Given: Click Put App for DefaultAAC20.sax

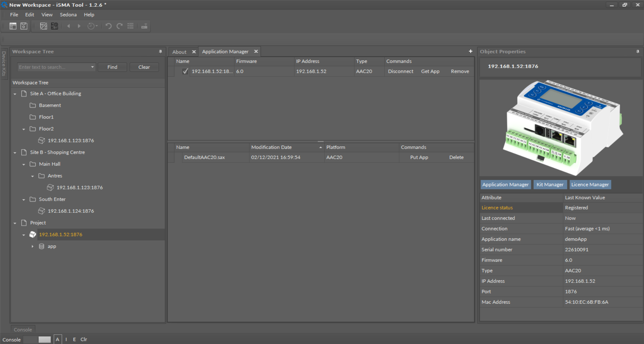Looking at the screenshot, I should point(419,157).
